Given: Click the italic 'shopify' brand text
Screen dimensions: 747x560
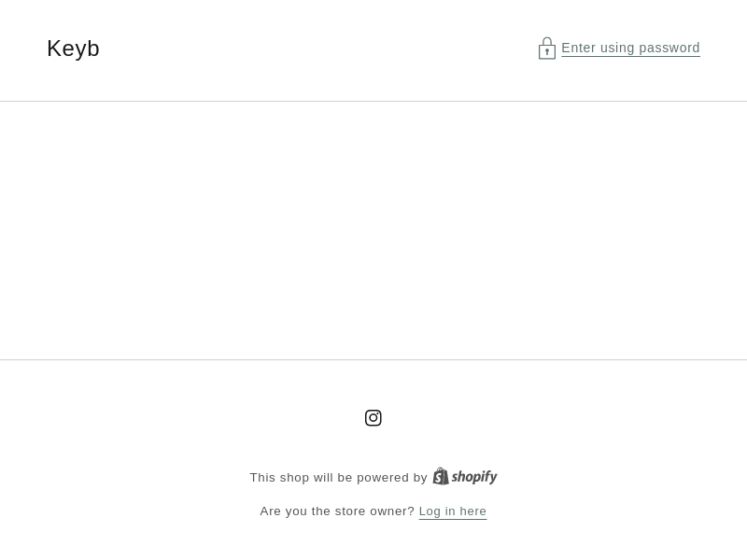Looking at the screenshot, I should (474, 477).
